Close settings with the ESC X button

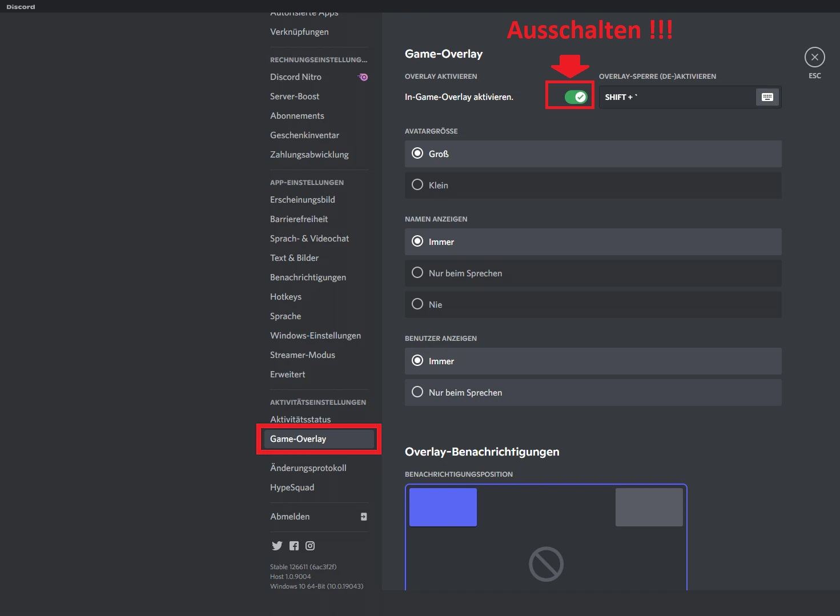pyautogui.click(x=814, y=57)
